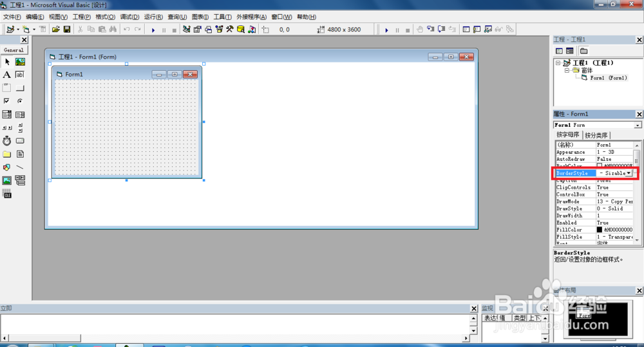Open the BorderStyle value dropdown
This screenshot has width=644, height=347.
[x=629, y=173]
